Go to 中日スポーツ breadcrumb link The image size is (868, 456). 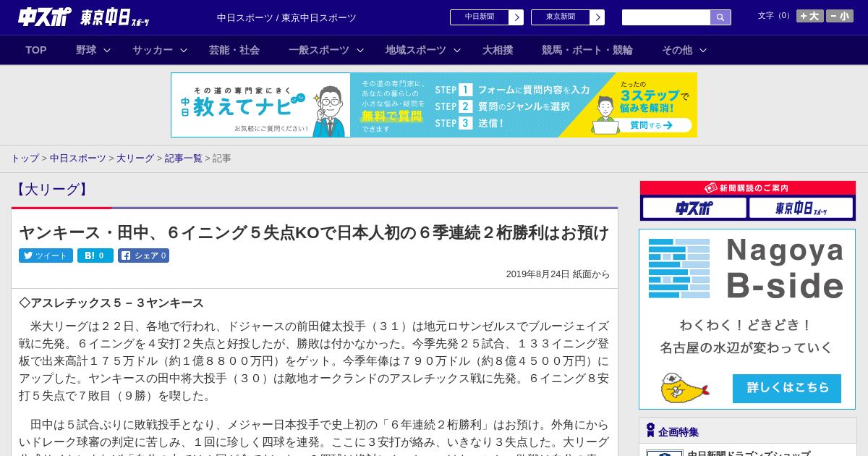click(77, 158)
